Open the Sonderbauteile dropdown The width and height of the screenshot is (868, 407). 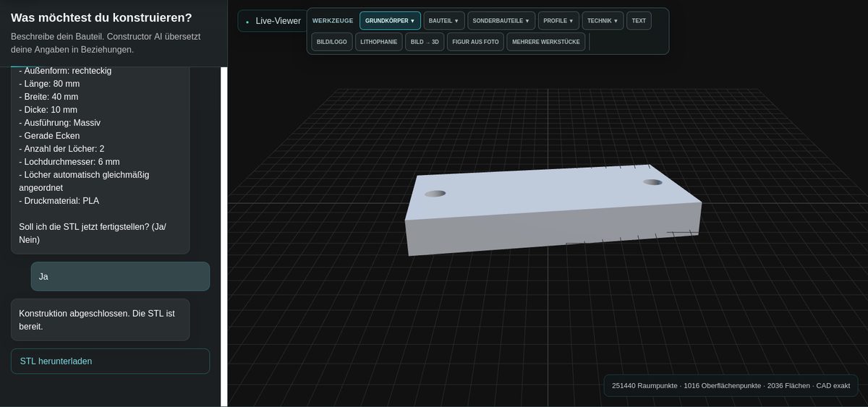(x=501, y=21)
